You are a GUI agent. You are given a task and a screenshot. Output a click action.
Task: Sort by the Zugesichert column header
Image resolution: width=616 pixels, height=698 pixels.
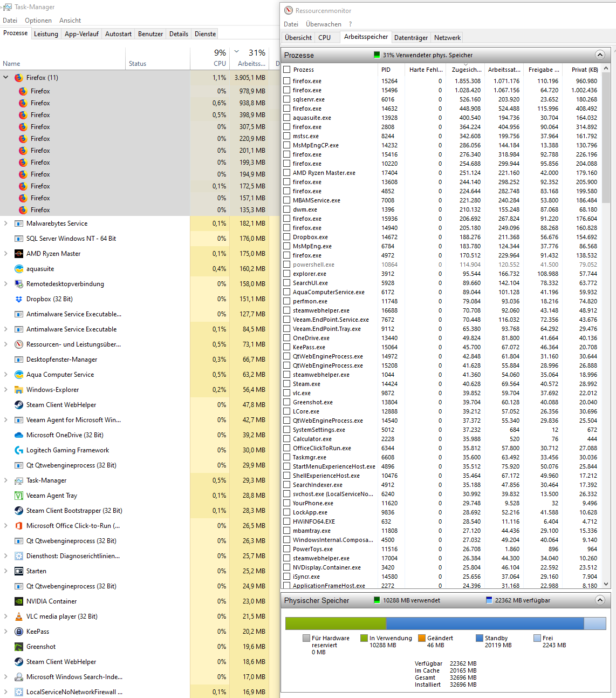[466, 70]
